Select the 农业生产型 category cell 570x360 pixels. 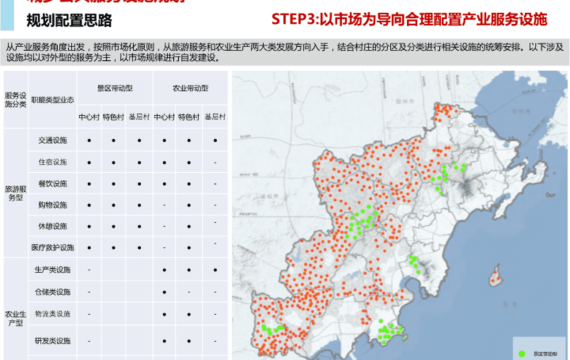click(x=16, y=319)
